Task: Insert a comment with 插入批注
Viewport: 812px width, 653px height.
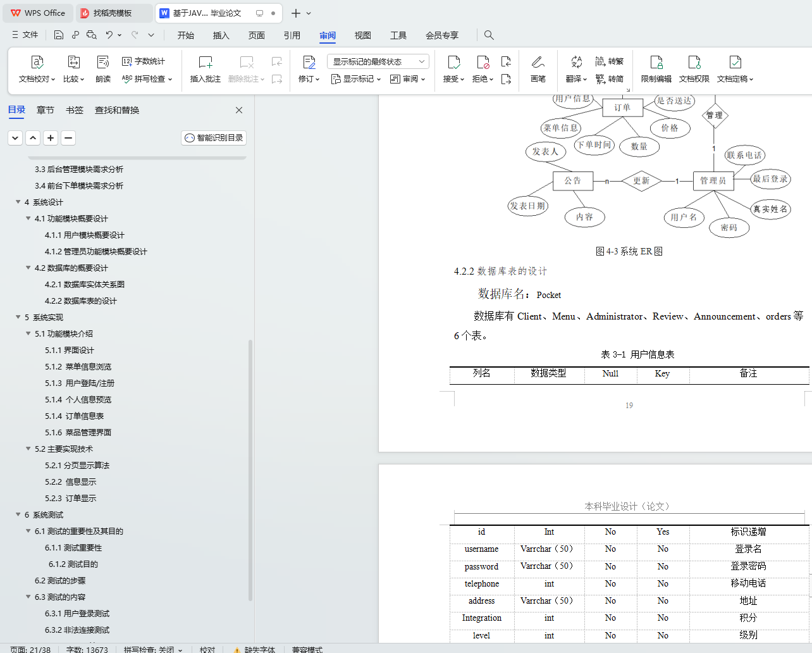Action: [x=206, y=70]
